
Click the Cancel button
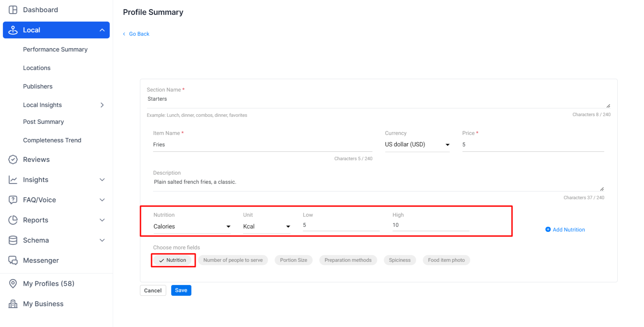[153, 290]
